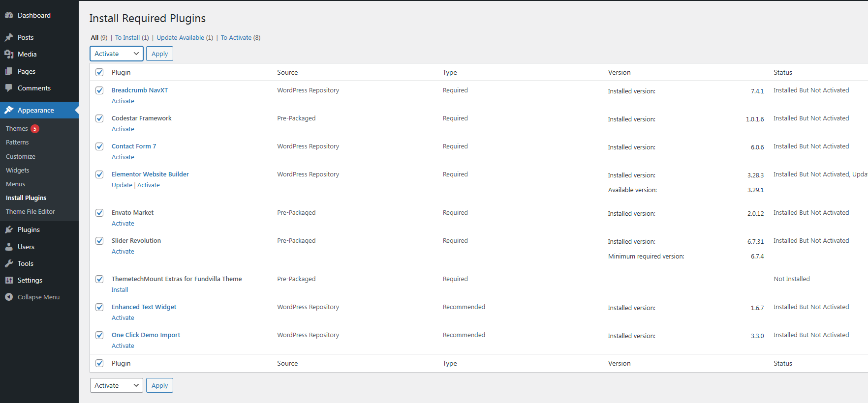
Task: Click the Breadcrumb NavXT version 7.4.1
Action: 757,91
